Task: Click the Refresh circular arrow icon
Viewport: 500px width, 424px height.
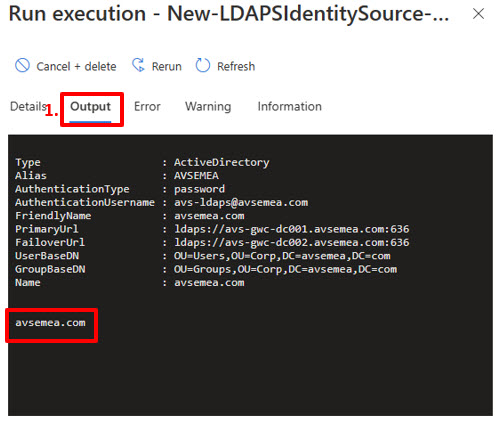Action: pyautogui.click(x=203, y=65)
